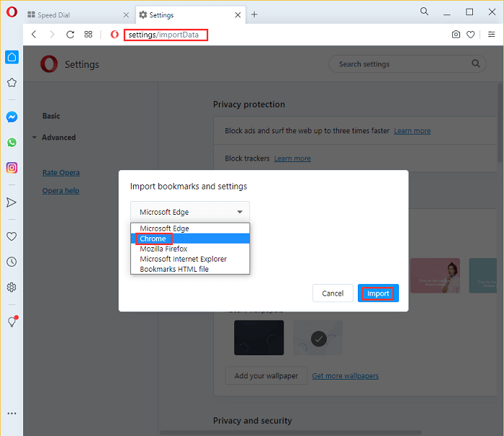Cancel the import dialog
The width and height of the screenshot is (504, 436).
333,293
